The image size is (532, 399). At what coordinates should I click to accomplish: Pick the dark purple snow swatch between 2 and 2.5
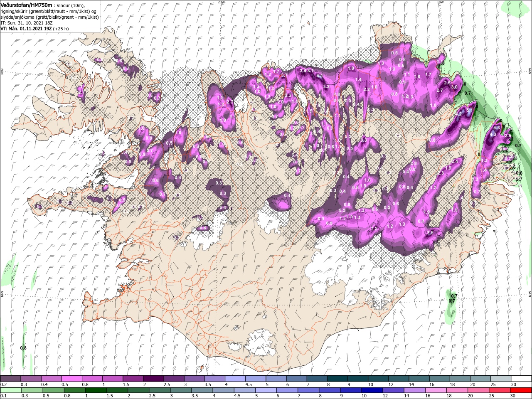tap(154, 379)
